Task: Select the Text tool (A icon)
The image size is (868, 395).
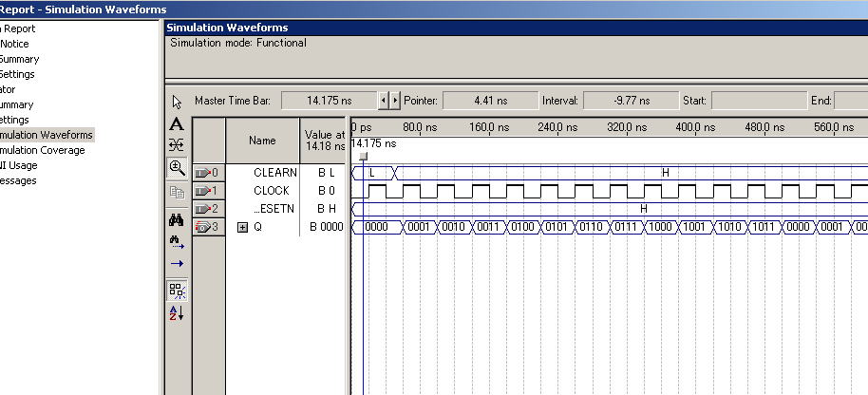Action: click(x=177, y=124)
